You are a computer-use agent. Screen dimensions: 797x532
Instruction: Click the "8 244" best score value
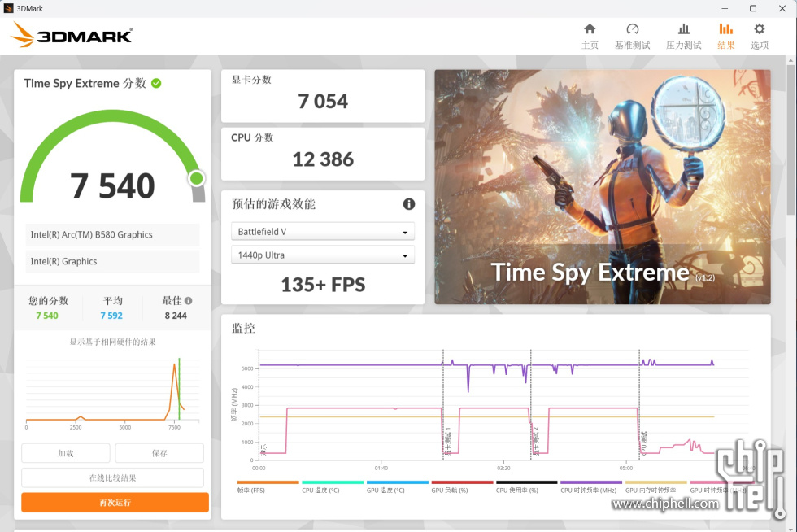[x=176, y=316]
